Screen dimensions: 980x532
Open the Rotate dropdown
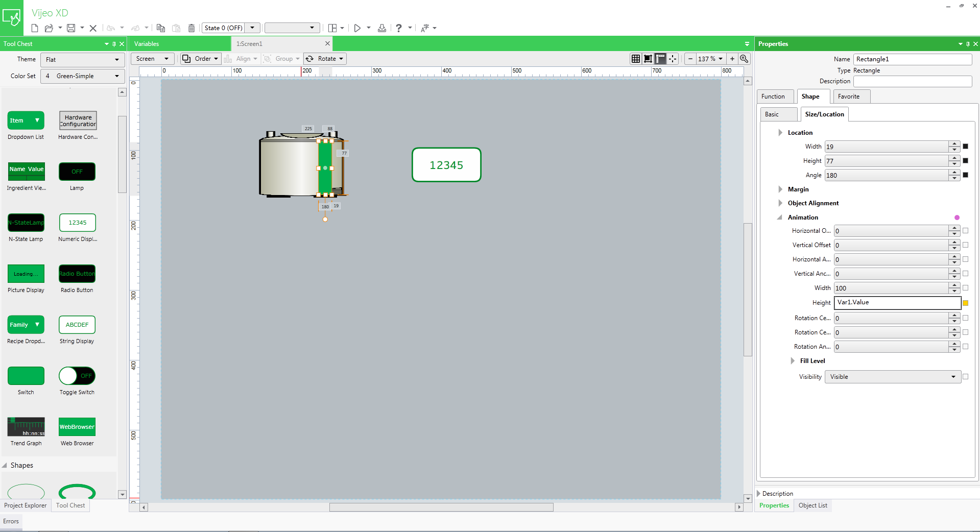pyautogui.click(x=325, y=59)
